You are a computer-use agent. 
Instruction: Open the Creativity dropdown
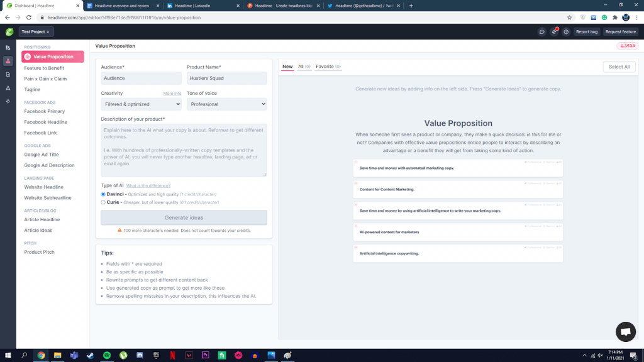pyautogui.click(x=142, y=104)
